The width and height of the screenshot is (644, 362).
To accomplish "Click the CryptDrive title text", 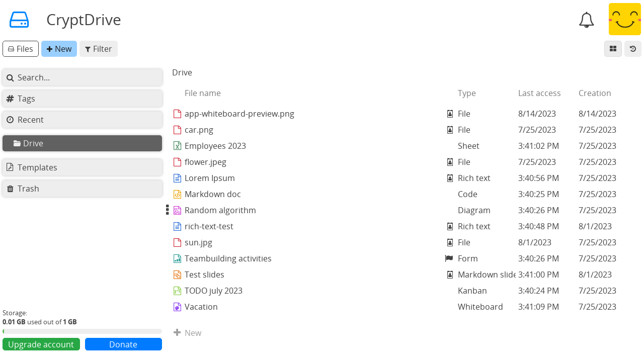I will [84, 20].
